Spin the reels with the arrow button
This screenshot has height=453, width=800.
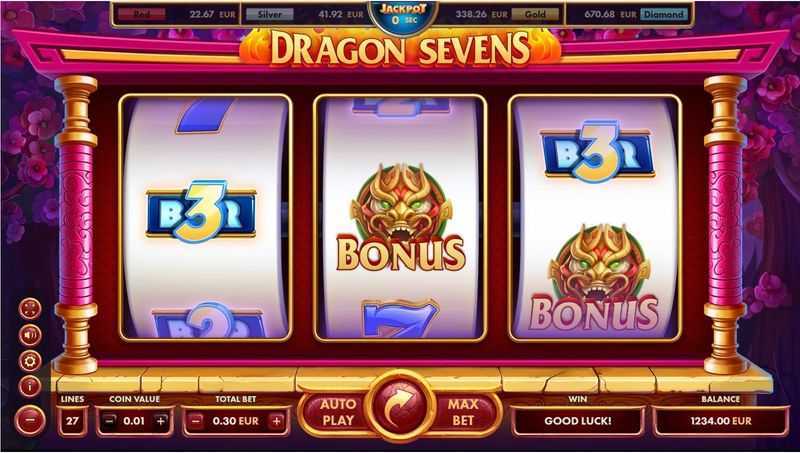(x=400, y=407)
